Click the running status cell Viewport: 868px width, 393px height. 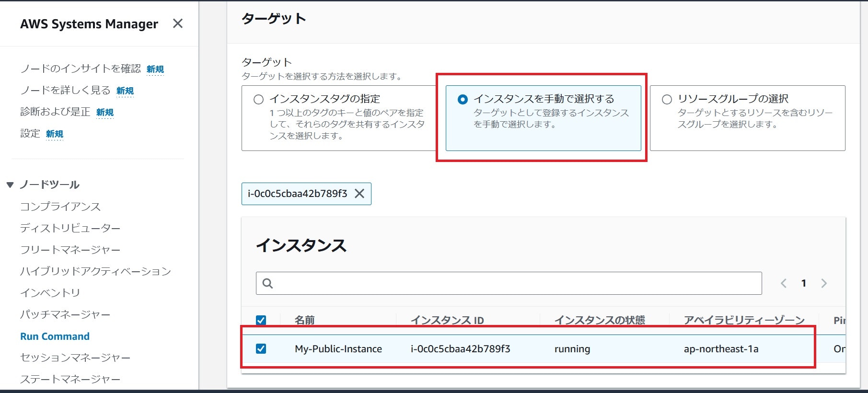[572, 349]
